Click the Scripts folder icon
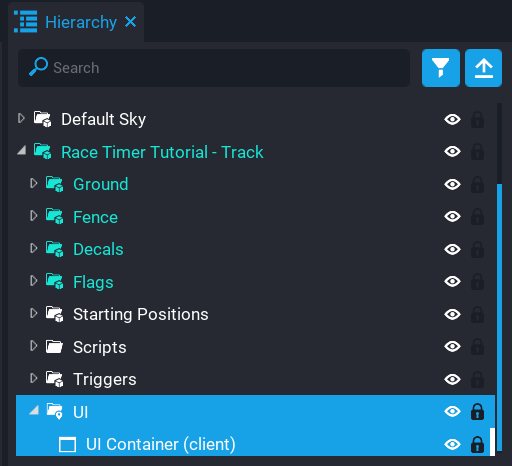This screenshot has width=512, height=466. [x=54, y=347]
